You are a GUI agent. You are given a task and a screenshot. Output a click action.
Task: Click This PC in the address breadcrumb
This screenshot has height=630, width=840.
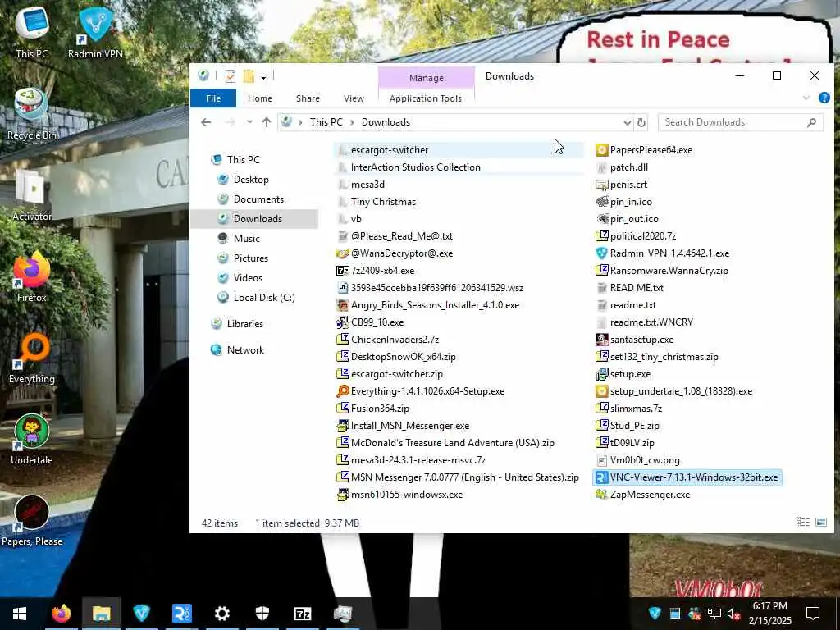click(x=326, y=122)
